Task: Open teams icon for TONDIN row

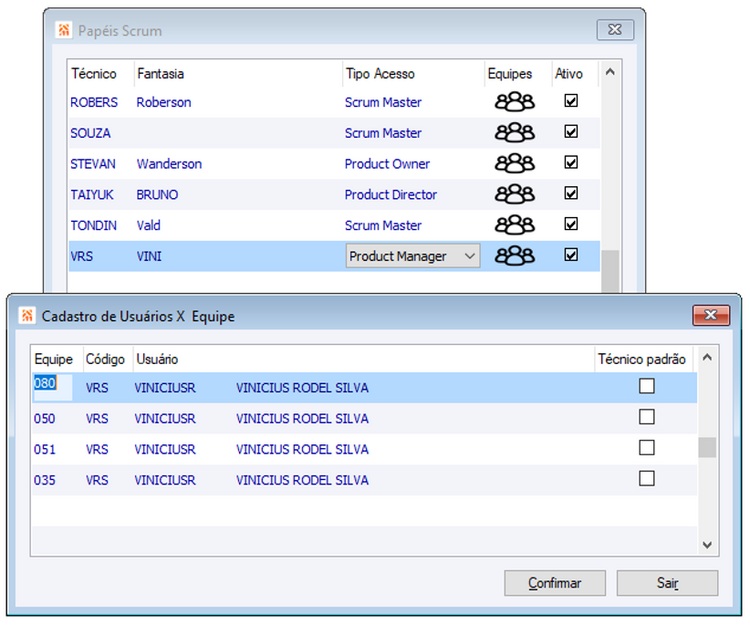Action: coord(514,225)
